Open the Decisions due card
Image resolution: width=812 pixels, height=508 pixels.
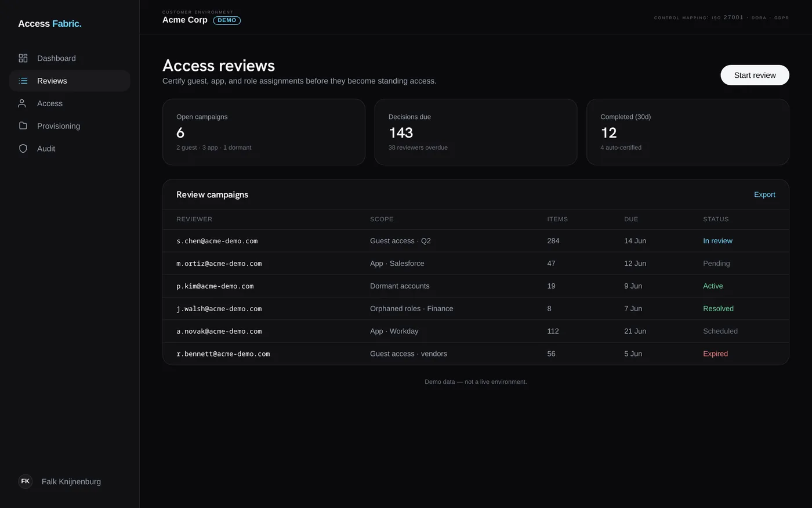click(476, 132)
